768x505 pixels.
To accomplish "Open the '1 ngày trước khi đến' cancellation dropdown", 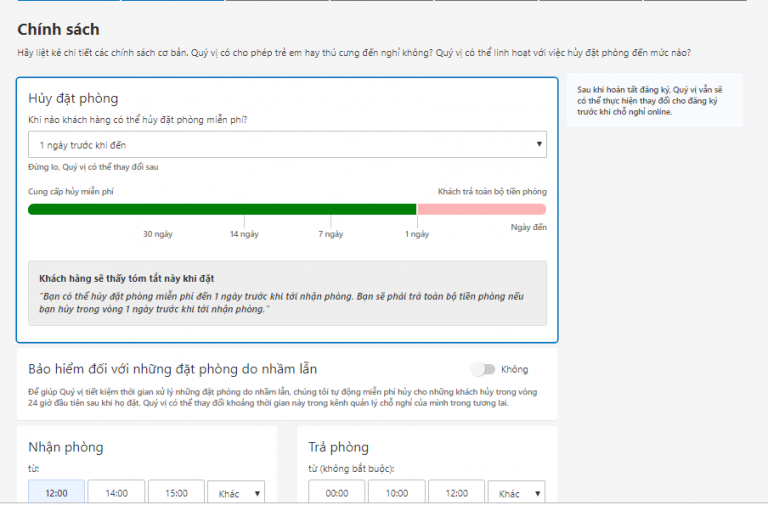I will pyautogui.click(x=287, y=145).
